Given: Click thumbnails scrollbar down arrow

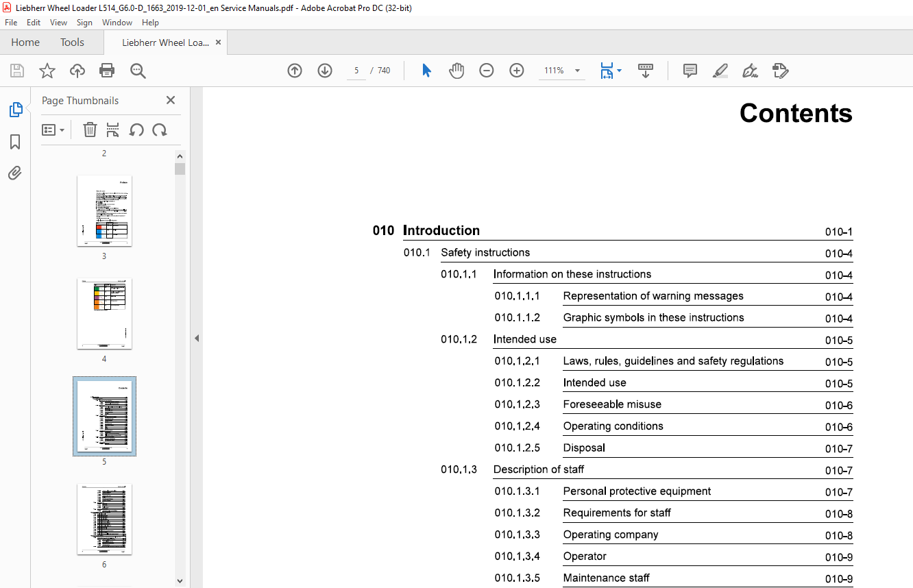Looking at the screenshot, I should (x=180, y=581).
